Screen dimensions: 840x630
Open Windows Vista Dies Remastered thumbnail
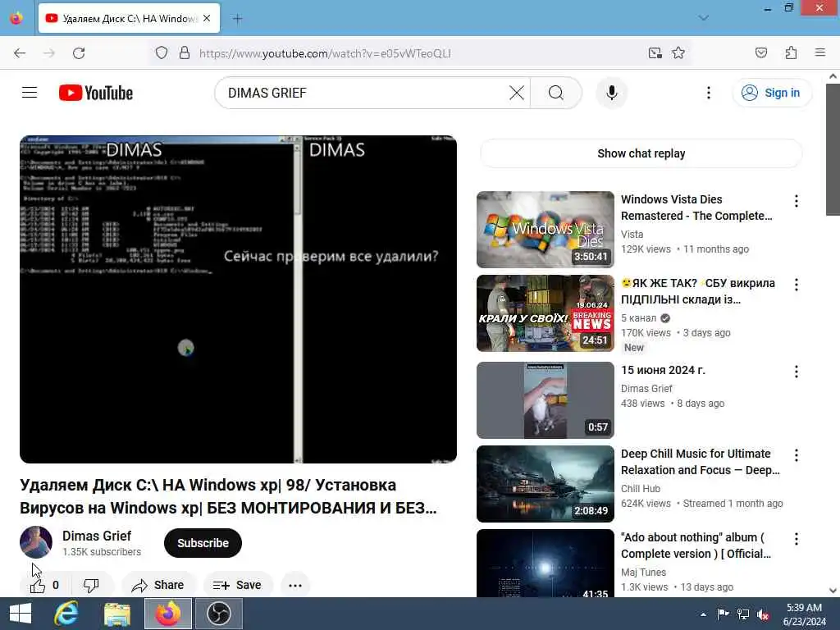point(546,230)
